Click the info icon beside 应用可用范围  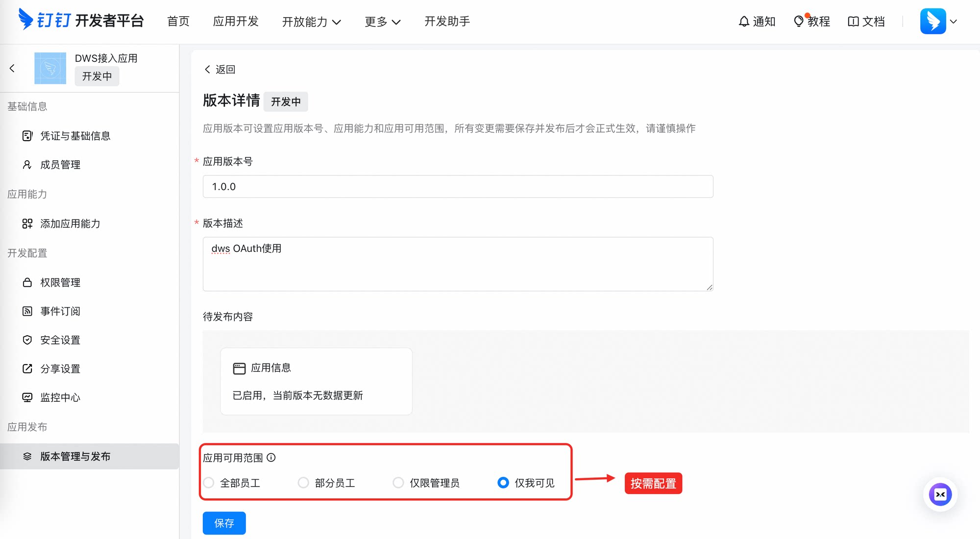(271, 458)
